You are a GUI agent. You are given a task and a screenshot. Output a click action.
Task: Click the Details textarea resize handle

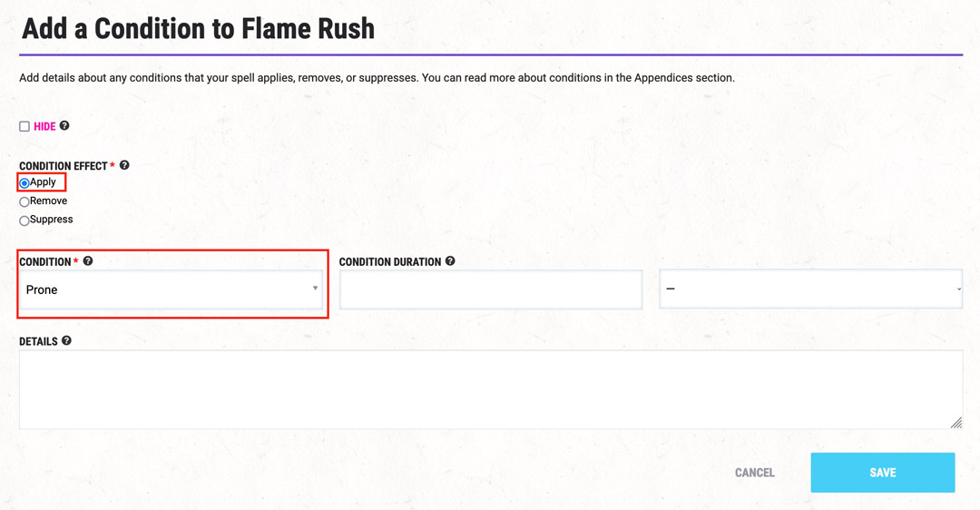click(956, 423)
